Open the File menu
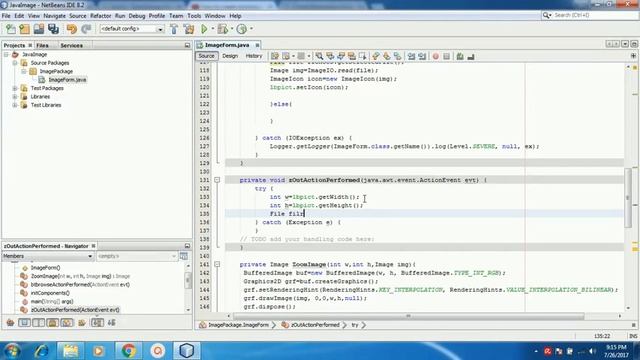The image size is (640, 360). [6, 16]
